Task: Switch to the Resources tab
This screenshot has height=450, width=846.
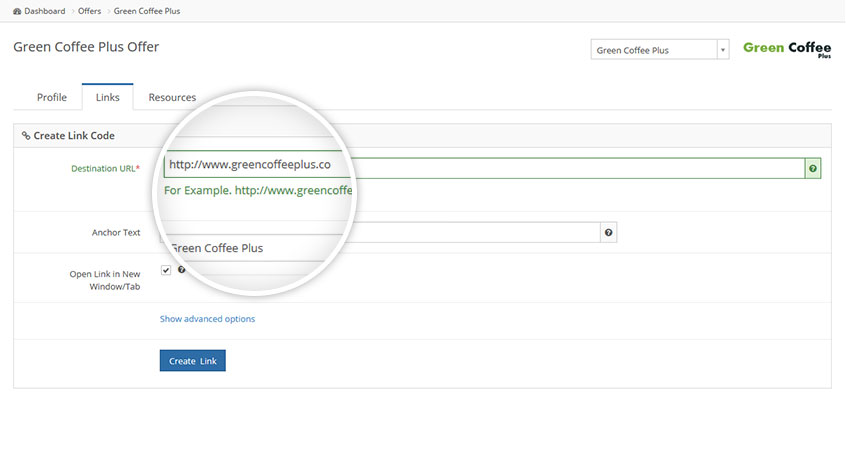Action: (172, 98)
